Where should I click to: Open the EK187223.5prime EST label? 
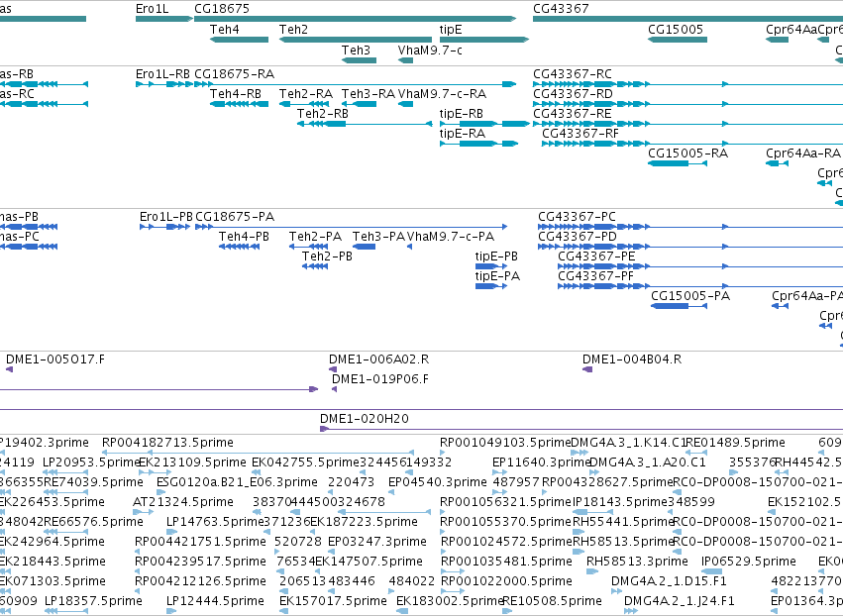point(364,523)
